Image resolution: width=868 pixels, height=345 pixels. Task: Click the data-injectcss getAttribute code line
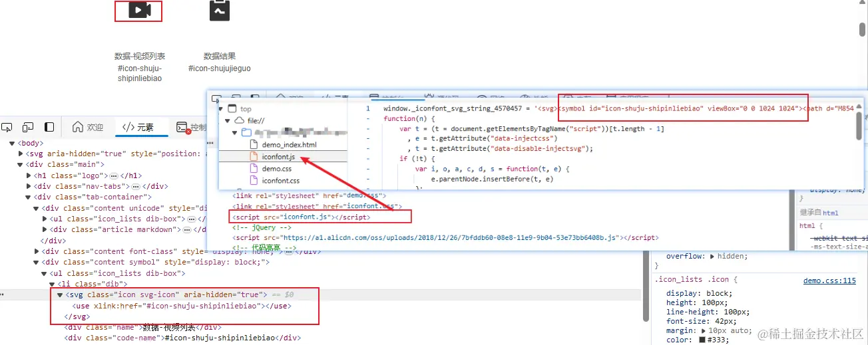pos(492,138)
